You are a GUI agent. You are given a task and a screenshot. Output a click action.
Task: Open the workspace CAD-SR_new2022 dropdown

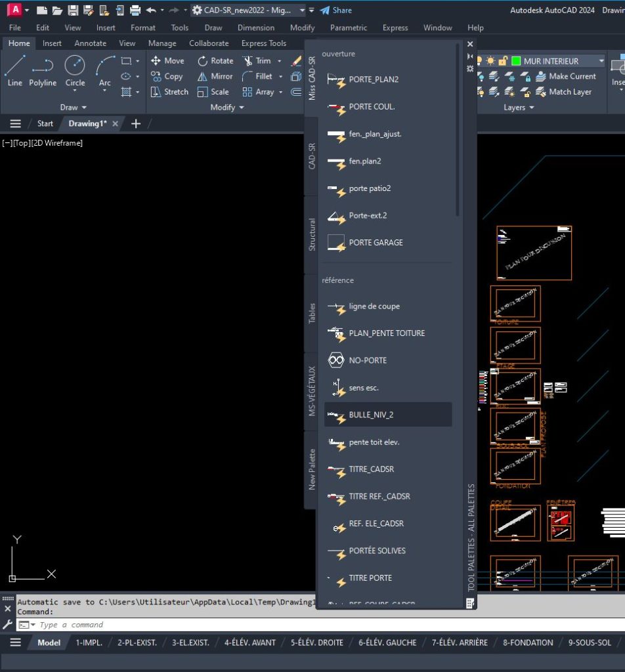click(x=302, y=10)
